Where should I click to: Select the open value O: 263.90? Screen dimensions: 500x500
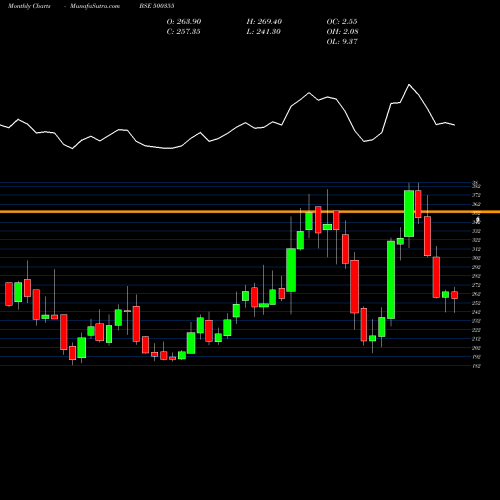coord(184,22)
